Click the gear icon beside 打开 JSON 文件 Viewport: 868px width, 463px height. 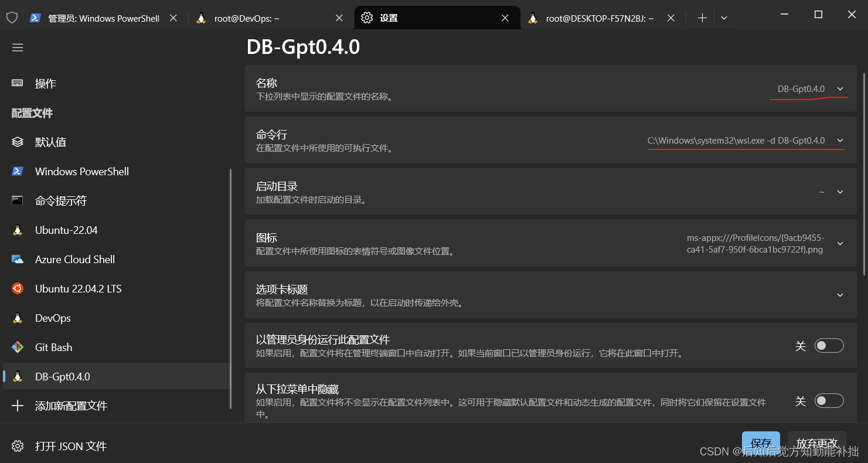click(18, 446)
